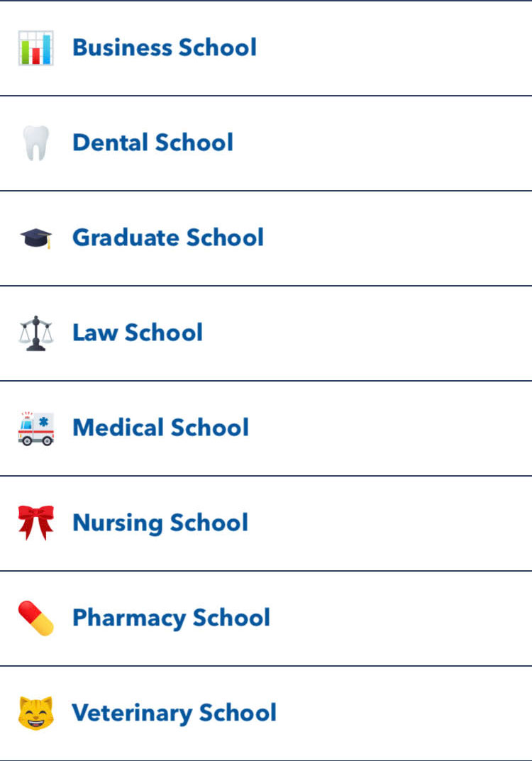
Task: Click empty area of Law School row
Action: 364,333
